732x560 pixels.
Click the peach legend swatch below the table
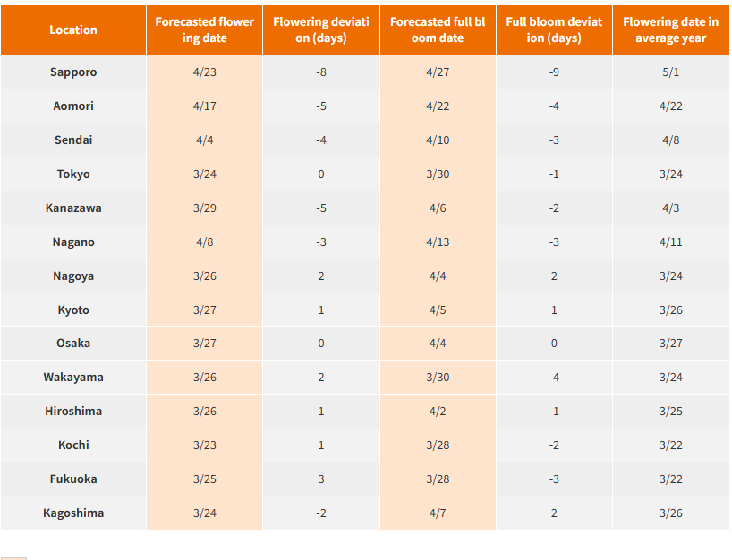click(13, 557)
